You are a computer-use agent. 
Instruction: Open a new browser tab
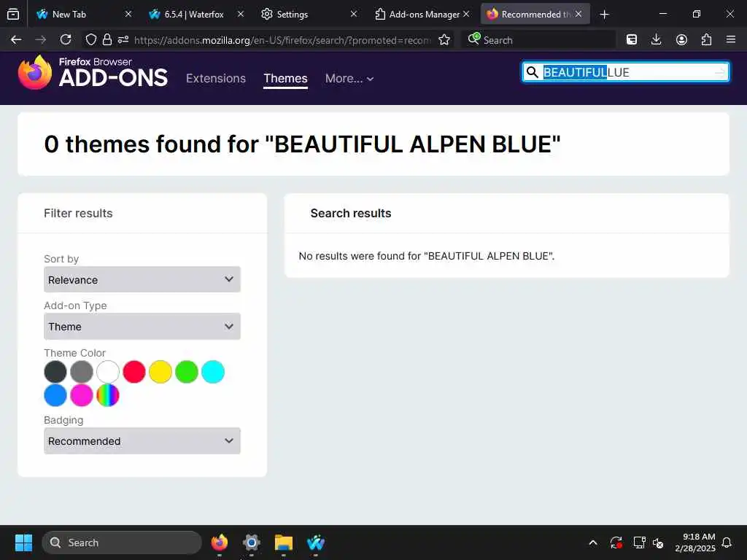(604, 15)
